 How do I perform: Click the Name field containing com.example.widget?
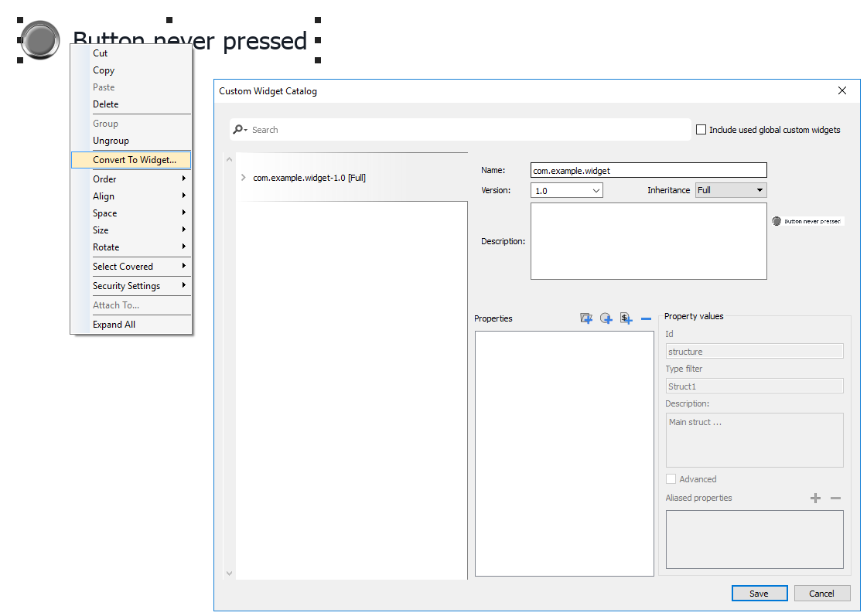pos(648,170)
